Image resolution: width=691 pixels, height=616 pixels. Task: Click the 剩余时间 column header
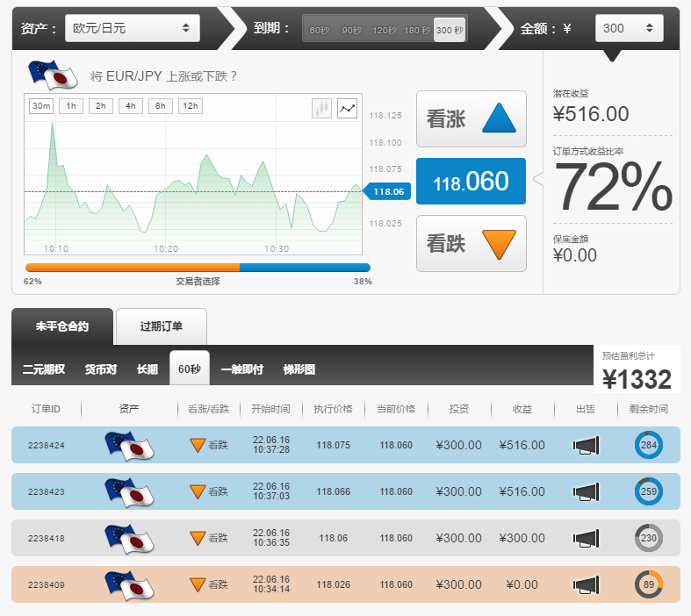[649, 409]
